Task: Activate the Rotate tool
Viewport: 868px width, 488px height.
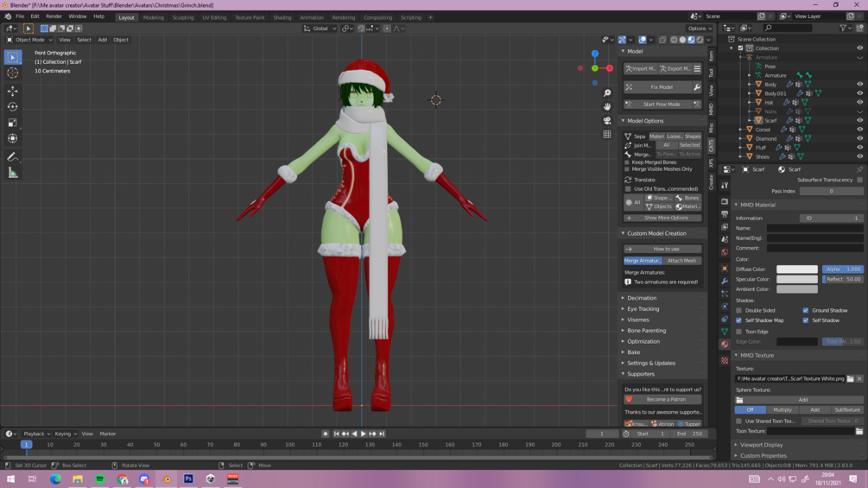Action: coord(13,107)
